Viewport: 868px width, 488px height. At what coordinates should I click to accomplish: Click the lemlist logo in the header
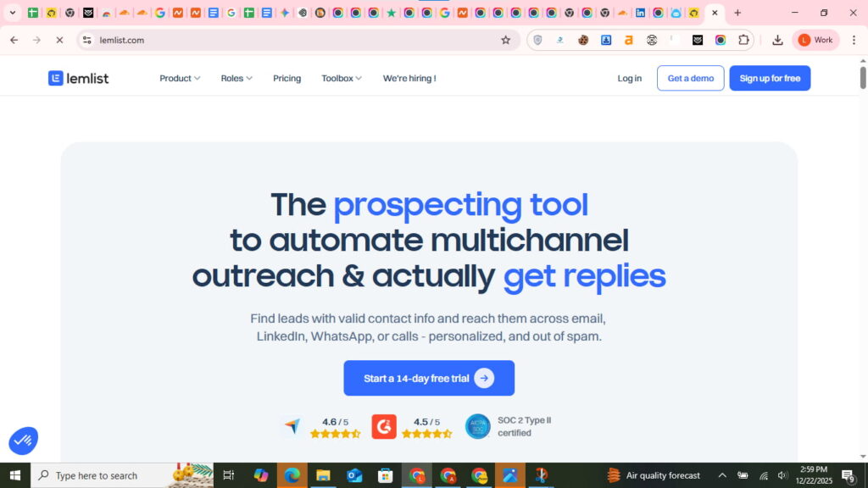(x=78, y=78)
